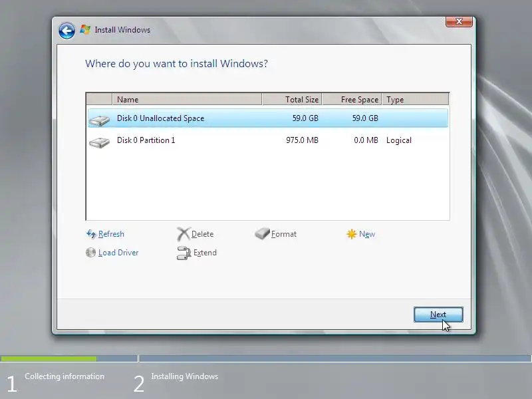Proceed with the Next button
This screenshot has height=399, width=532.
(438, 315)
